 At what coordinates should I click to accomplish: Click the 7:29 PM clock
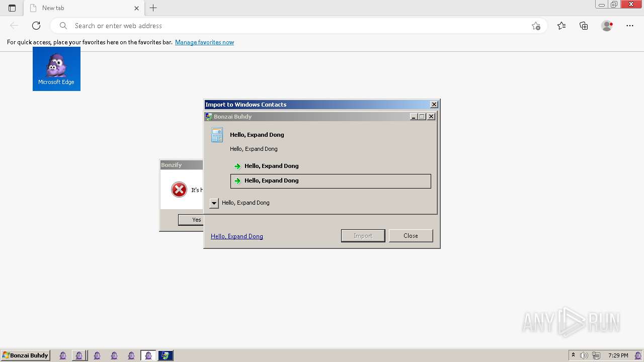(618, 355)
